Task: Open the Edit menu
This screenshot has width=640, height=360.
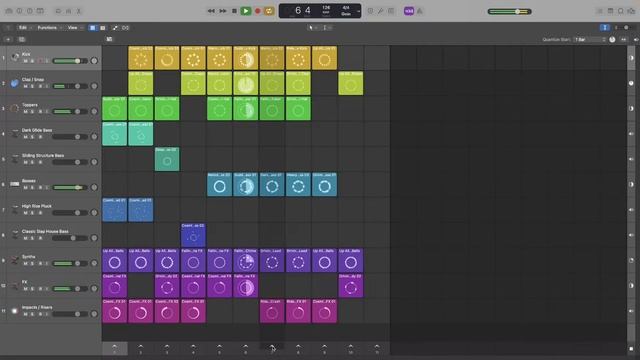Action: pos(23,28)
